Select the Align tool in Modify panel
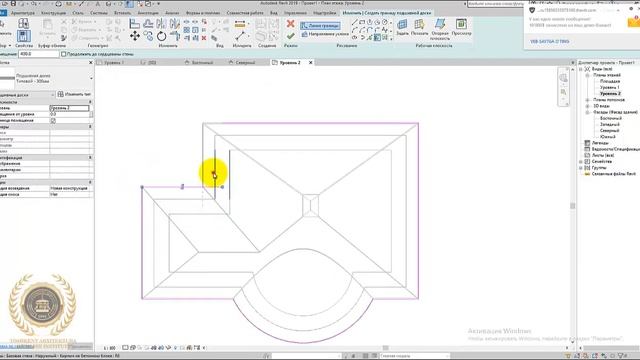640x360 pixels. click(134, 24)
